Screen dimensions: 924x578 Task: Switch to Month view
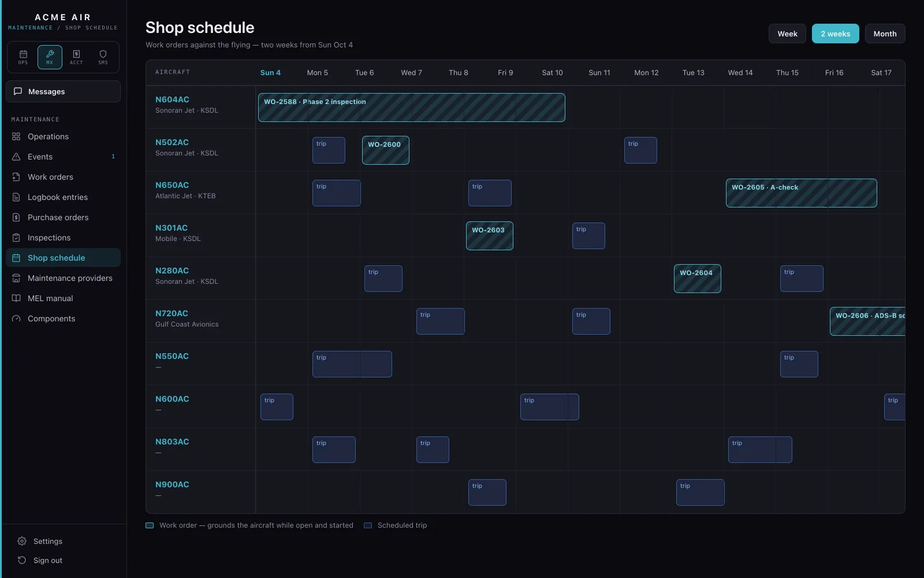click(885, 34)
